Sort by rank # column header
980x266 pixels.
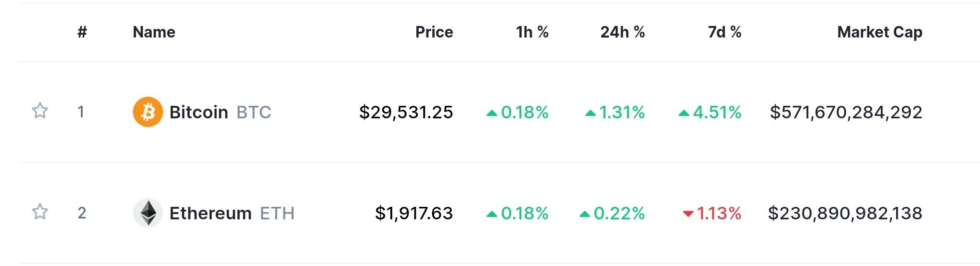click(x=82, y=32)
